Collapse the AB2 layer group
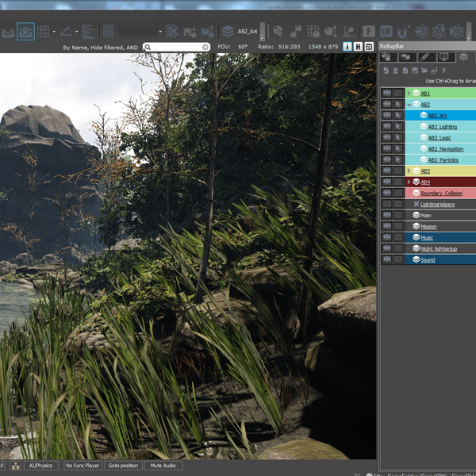Viewport: 476px width, 476px height. pyautogui.click(x=409, y=105)
